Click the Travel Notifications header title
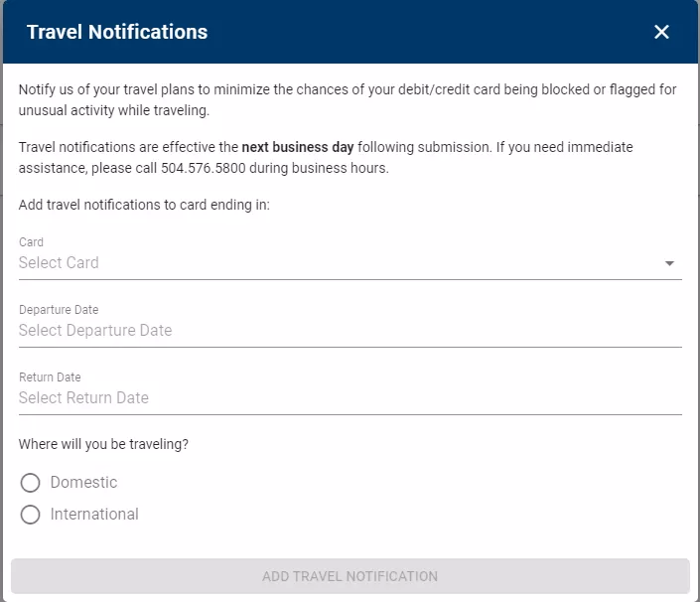The width and height of the screenshot is (700, 602). [117, 32]
